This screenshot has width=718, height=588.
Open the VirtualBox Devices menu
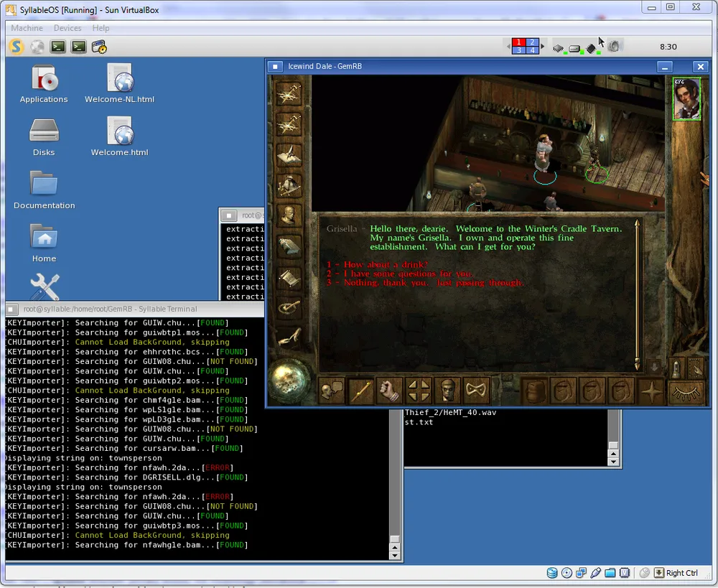click(67, 28)
